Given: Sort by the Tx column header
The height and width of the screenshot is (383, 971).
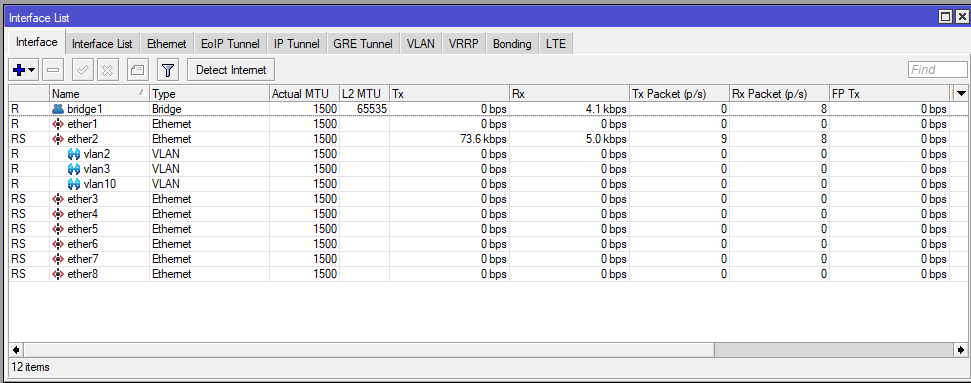Looking at the screenshot, I should (x=449, y=94).
